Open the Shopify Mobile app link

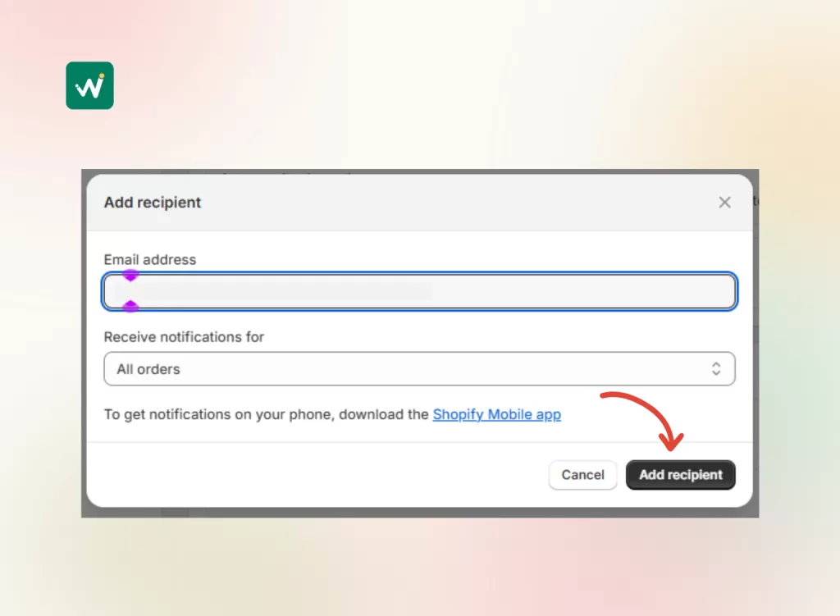(496, 414)
